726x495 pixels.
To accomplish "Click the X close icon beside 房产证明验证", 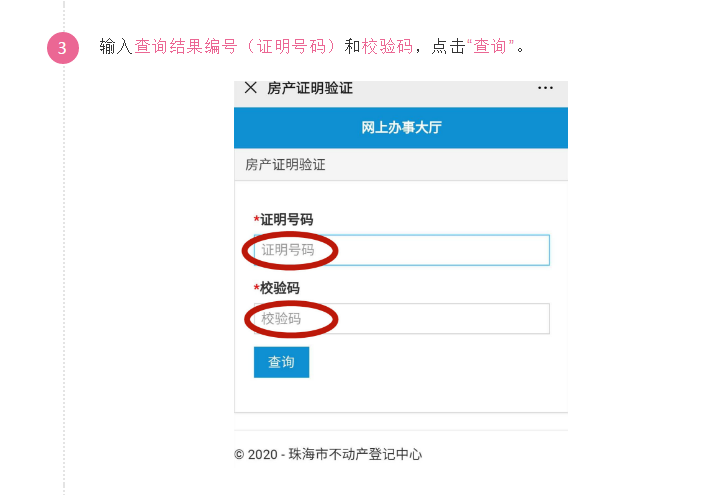I will 250,87.
